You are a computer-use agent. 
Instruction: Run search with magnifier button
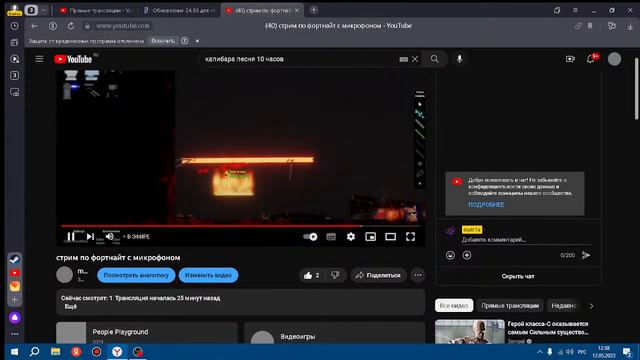(434, 59)
